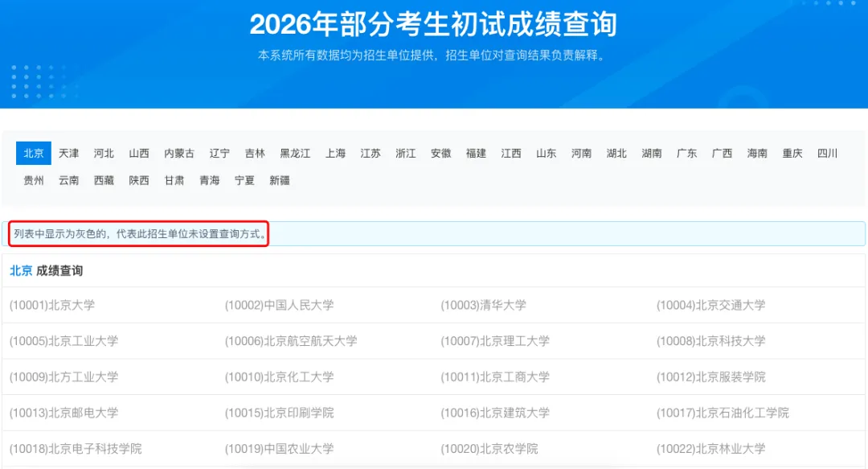Click the banner subtitle about 招生单位 data
The height and width of the screenshot is (469, 868).
(433, 56)
